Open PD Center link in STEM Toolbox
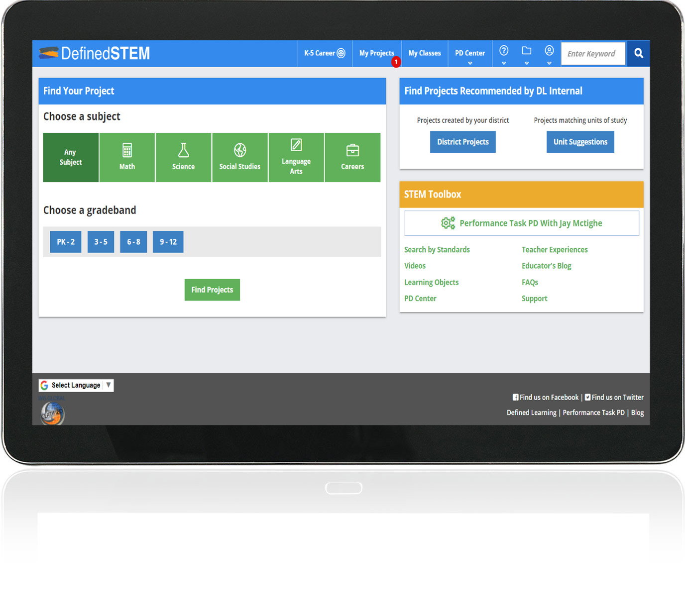 (420, 299)
